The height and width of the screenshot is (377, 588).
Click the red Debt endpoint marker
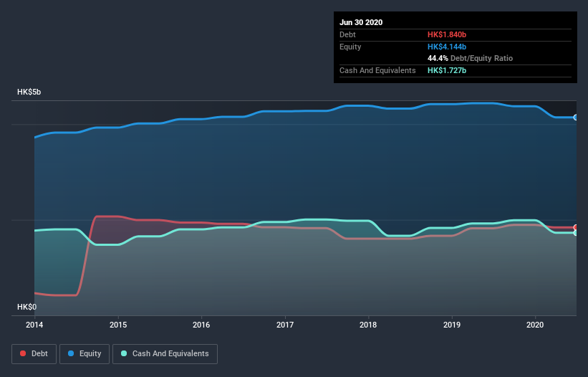[576, 227]
